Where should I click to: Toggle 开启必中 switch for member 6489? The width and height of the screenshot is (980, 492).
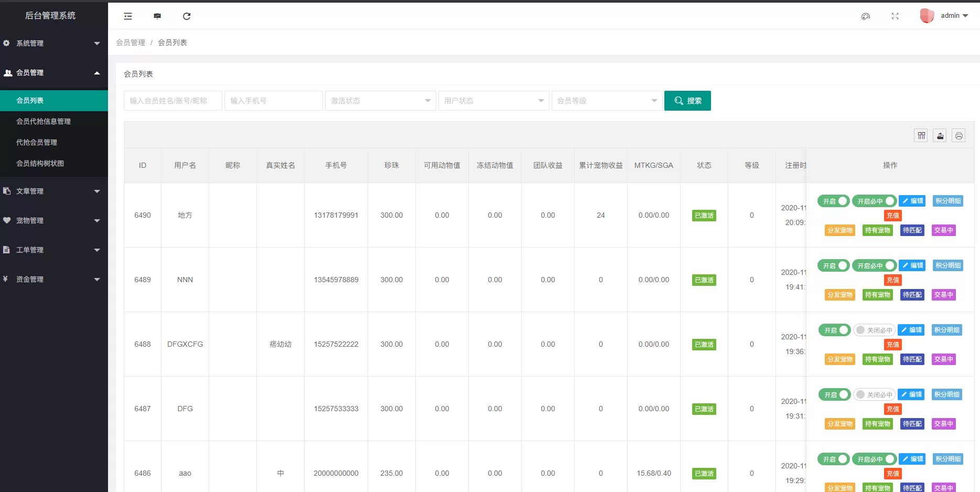(x=874, y=265)
